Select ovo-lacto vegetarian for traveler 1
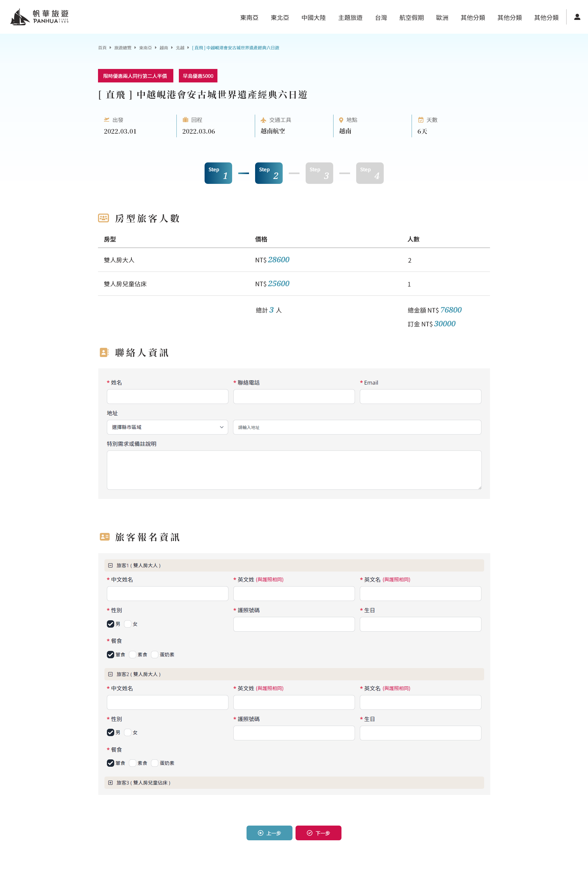 [155, 655]
